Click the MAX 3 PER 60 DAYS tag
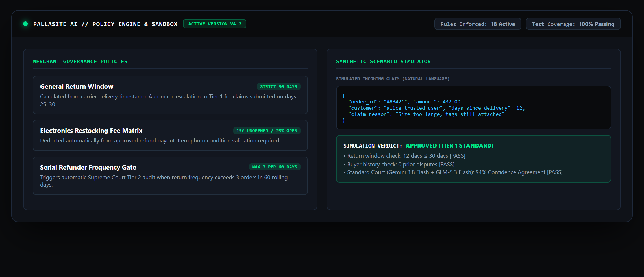The image size is (644, 277). pyautogui.click(x=275, y=167)
